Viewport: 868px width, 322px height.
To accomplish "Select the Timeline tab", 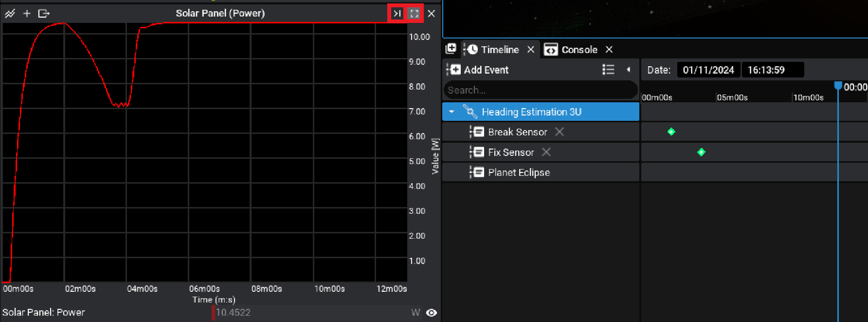I will [499, 50].
